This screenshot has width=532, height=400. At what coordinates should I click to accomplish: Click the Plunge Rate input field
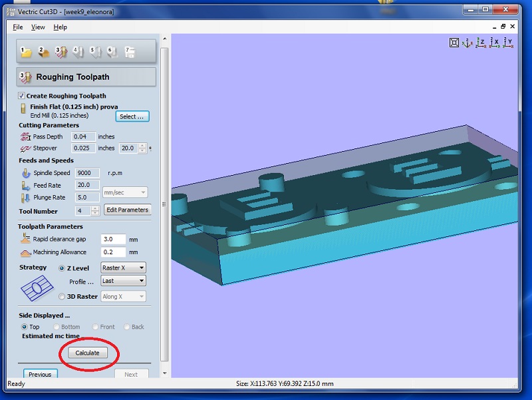point(87,197)
